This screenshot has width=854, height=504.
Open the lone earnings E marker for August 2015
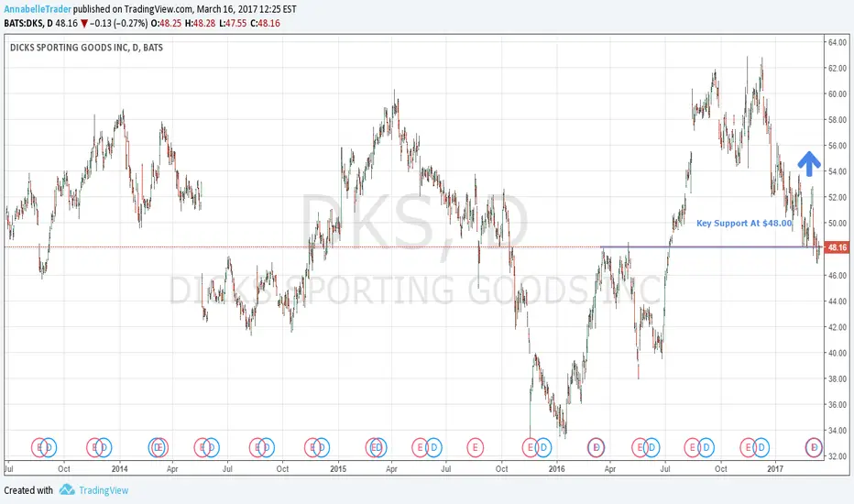476,447
